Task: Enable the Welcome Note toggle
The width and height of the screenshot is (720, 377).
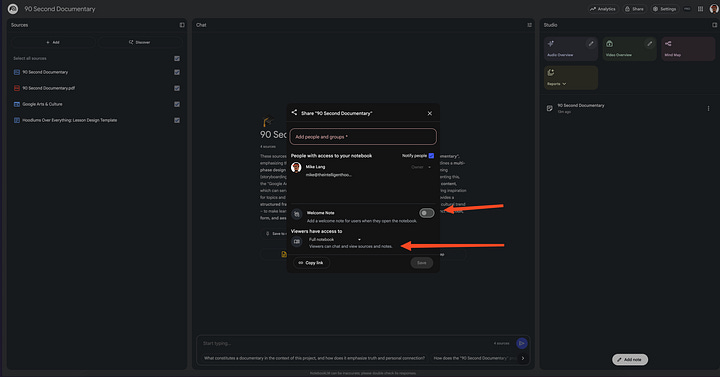Action: (426, 213)
